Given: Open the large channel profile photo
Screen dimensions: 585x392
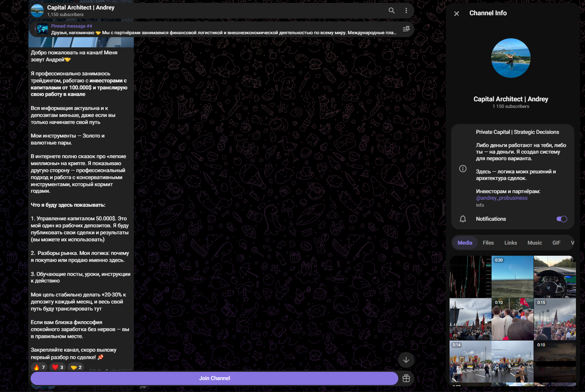Looking at the screenshot, I should coord(511,58).
